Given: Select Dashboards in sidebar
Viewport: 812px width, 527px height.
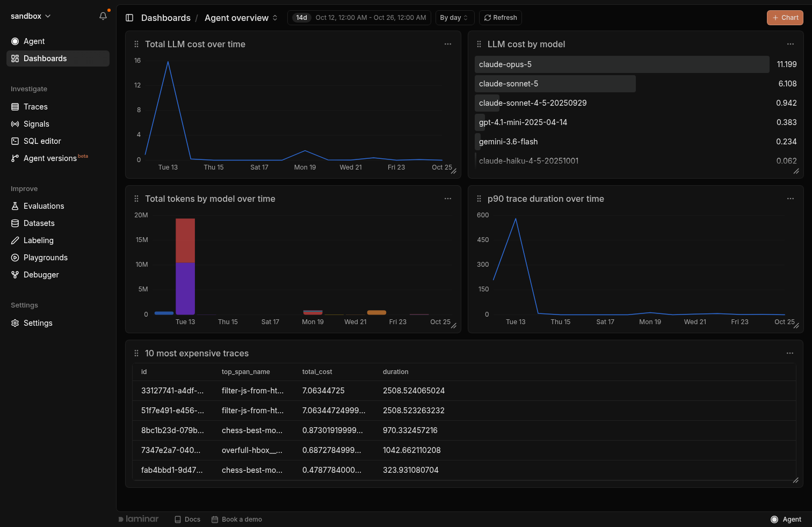Looking at the screenshot, I should point(58,58).
